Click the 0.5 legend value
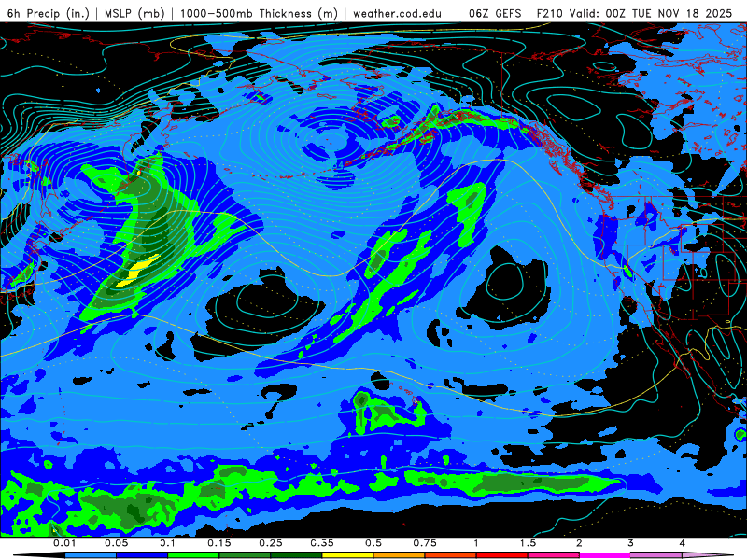The width and height of the screenshot is (747, 560). pyautogui.click(x=373, y=543)
